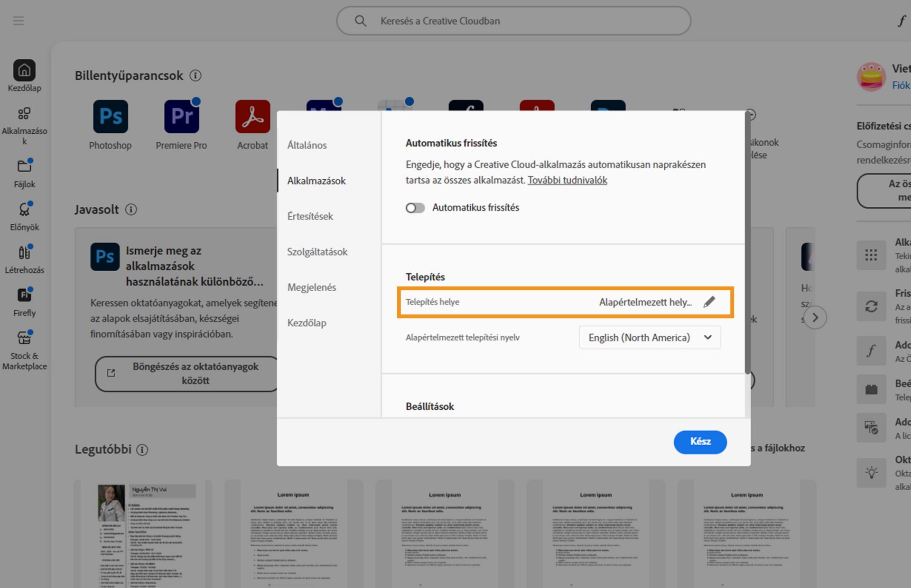Launch Premiere Pro shortcut icon
911x588 pixels.
(x=181, y=117)
